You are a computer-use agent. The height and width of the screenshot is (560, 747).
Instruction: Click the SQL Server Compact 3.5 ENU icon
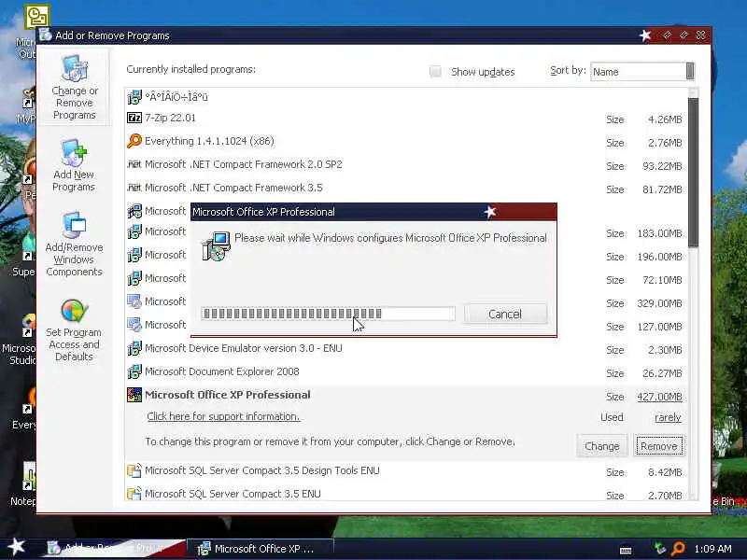(134, 494)
